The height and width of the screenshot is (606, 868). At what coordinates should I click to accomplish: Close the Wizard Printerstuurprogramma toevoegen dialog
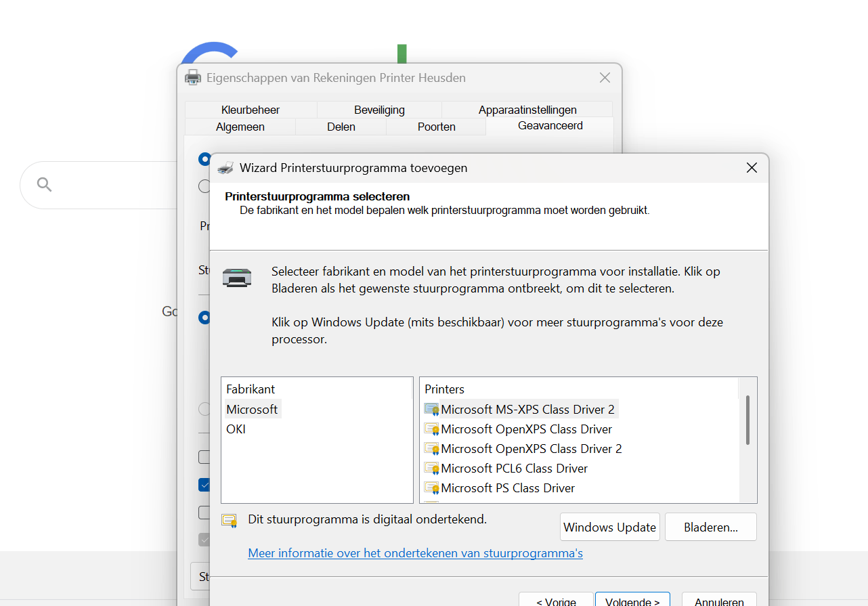(752, 168)
